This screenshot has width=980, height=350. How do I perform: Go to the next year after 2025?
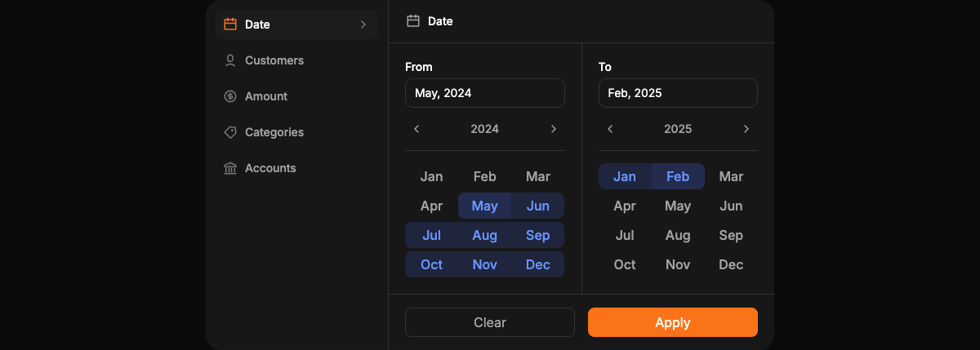746,129
